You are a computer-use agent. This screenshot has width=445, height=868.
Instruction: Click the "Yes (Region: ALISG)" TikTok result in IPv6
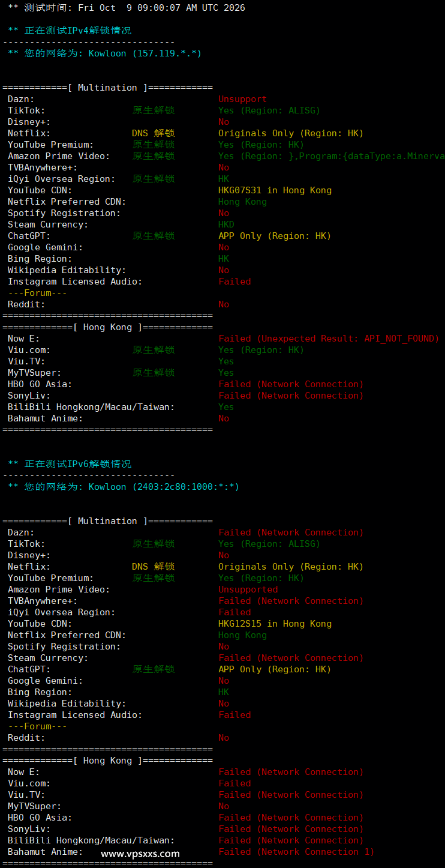click(269, 544)
